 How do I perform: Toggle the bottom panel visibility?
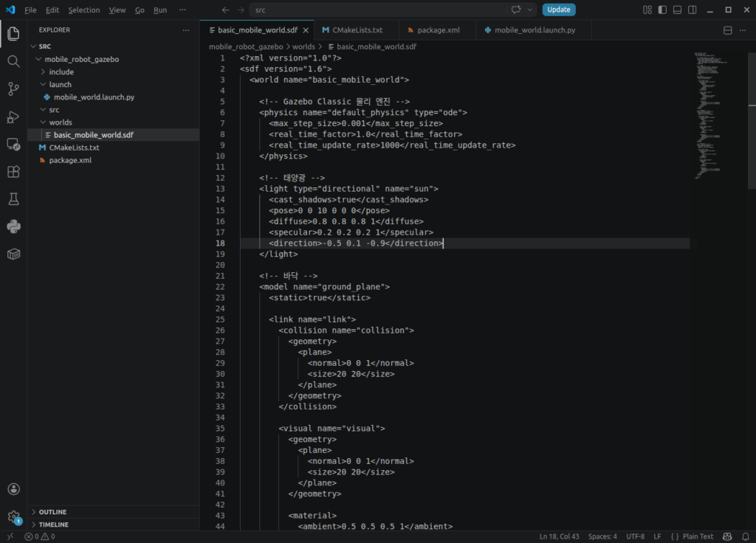click(x=678, y=10)
